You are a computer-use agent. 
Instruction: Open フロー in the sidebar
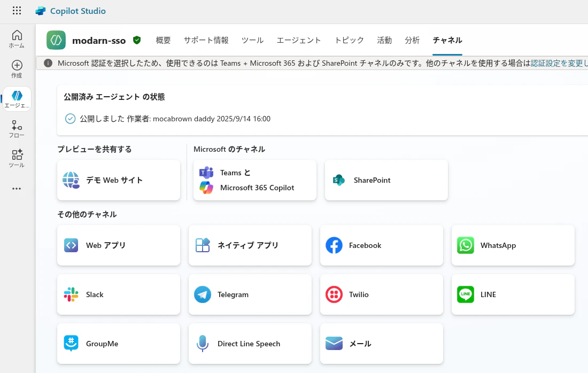coord(17,129)
